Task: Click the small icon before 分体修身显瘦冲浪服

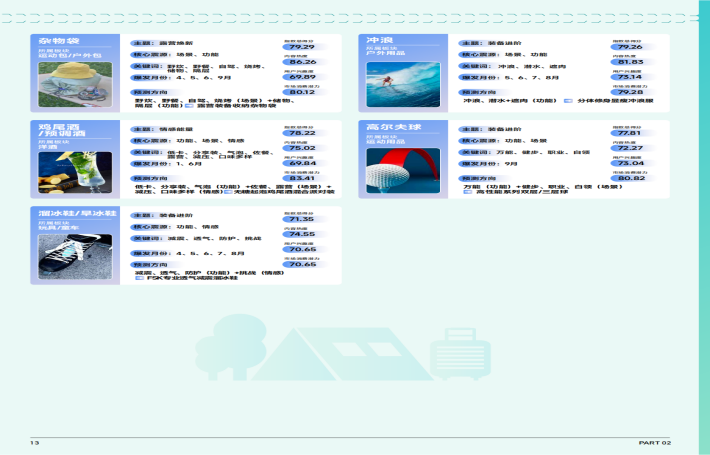Action: point(568,101)
